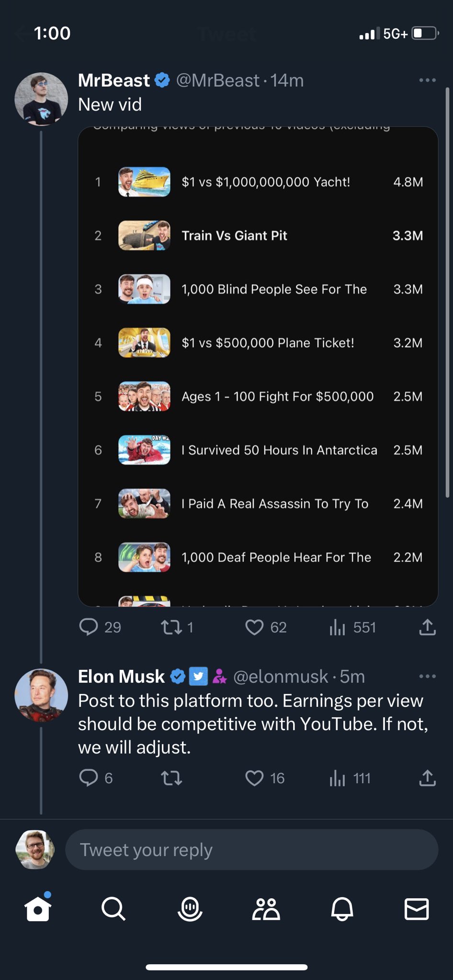Open the Train Vs Giant Pit thumbnail
453x980 pixels.
pyautogui.click(x=144, y=235)
